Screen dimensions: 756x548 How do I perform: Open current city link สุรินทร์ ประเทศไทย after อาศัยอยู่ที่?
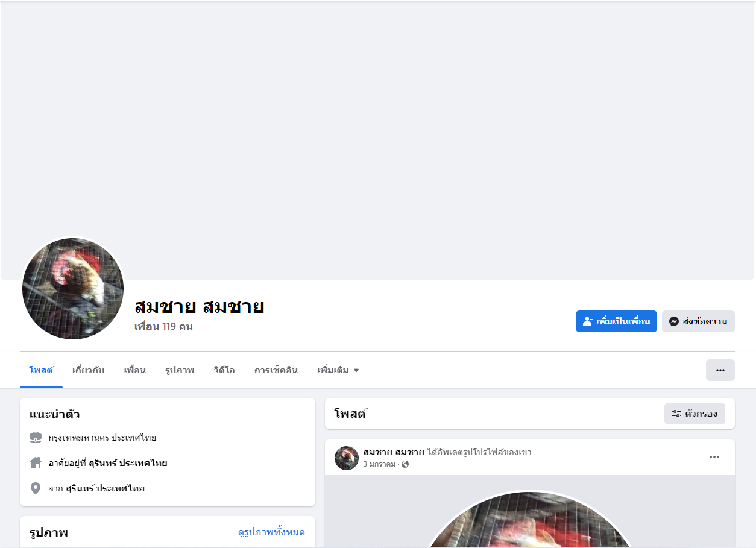point(128,463)
